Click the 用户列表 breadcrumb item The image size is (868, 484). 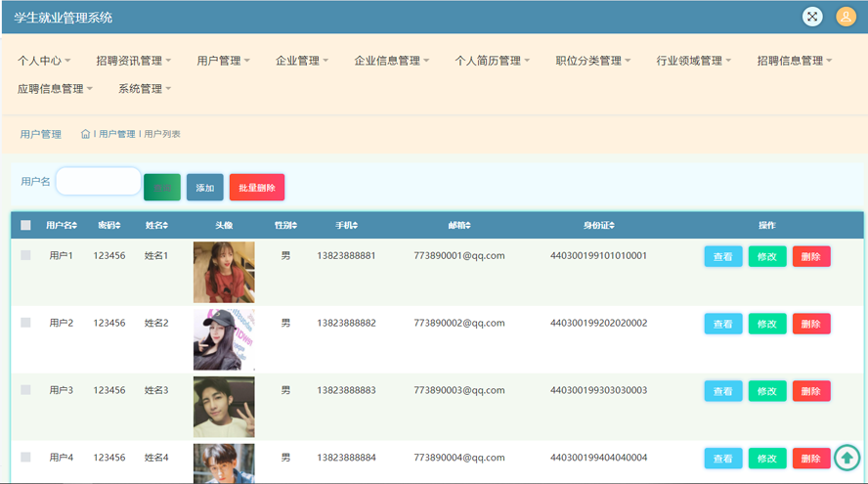click(x=162, y=134)
